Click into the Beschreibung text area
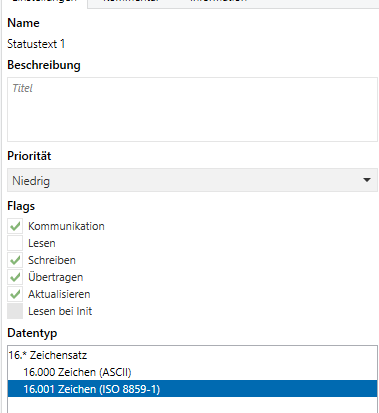This screenshot has width=379, height=413. tap(192, 109)
